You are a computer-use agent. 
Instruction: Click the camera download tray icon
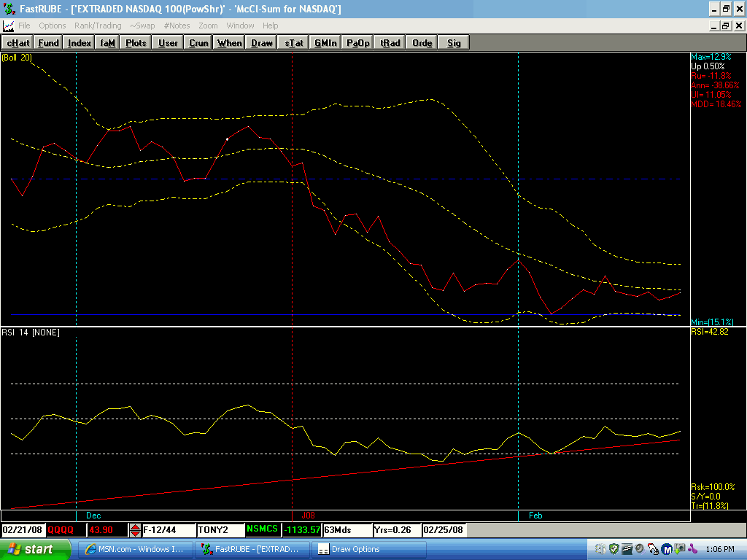click(681, 549)
